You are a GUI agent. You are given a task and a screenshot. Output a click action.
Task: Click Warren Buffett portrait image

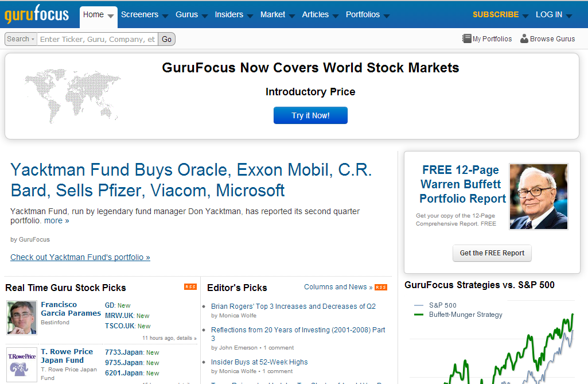[538, 196]
